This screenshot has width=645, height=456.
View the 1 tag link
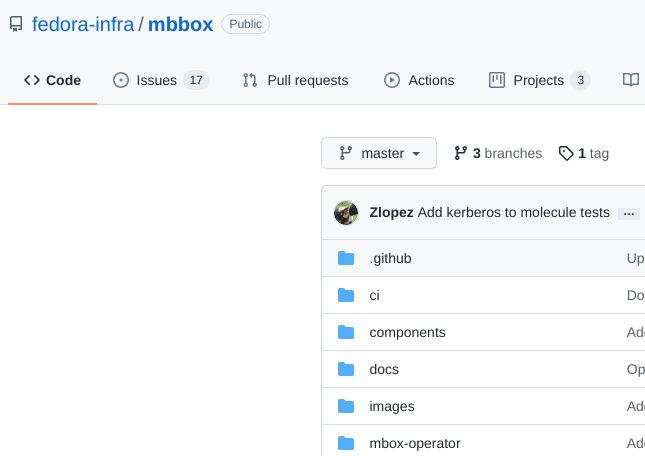[584, 153]
